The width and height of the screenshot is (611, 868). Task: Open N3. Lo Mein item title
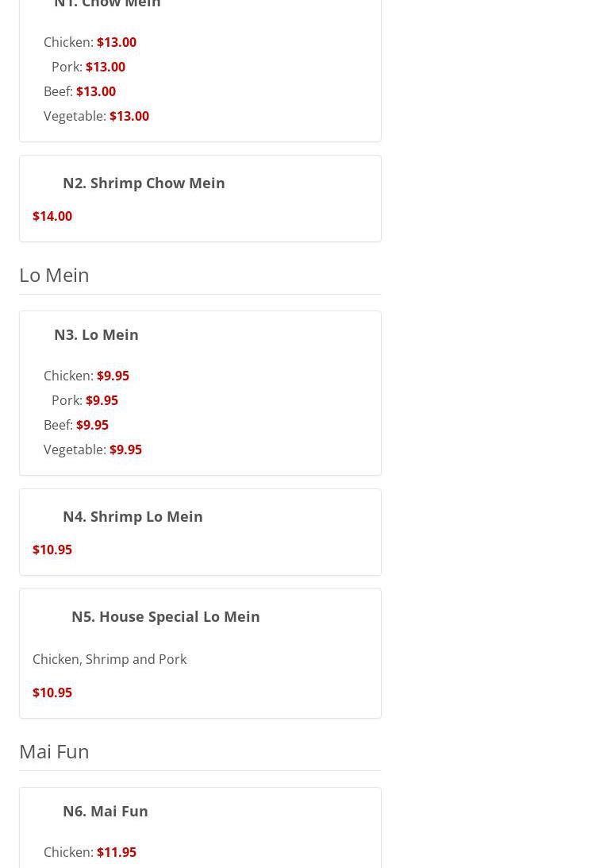click(x=96, y=334)
